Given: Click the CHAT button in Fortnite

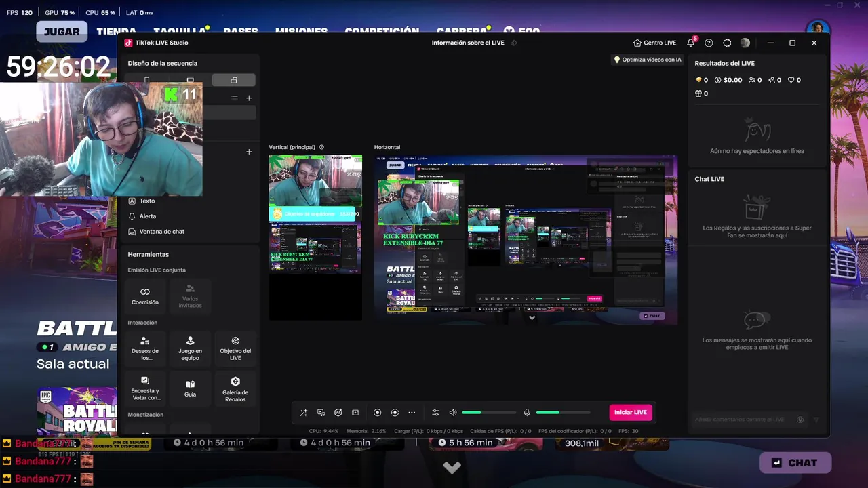Looking at the screenshot, I should tap(795, 463).
